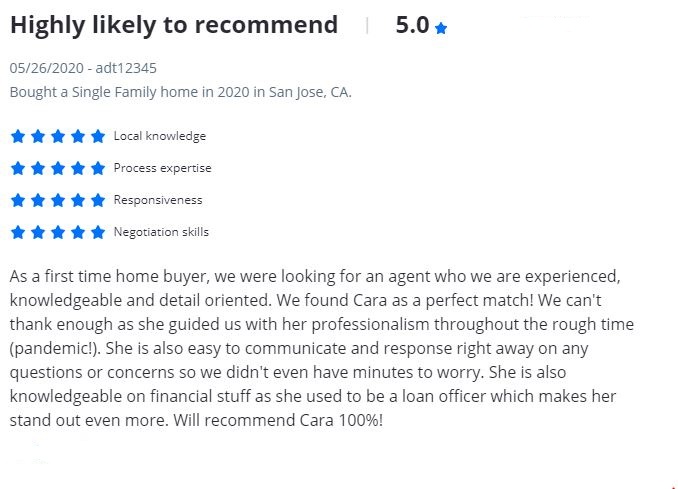The height and width of the screenshot is (489, 678).
Task: Click the Negotiation skills label
Action: [x=161, y=232]
